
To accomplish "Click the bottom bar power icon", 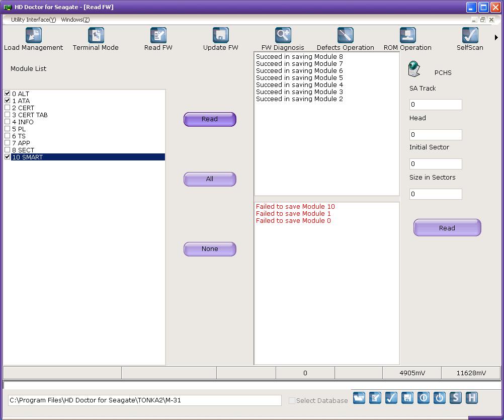I will 440,398.
